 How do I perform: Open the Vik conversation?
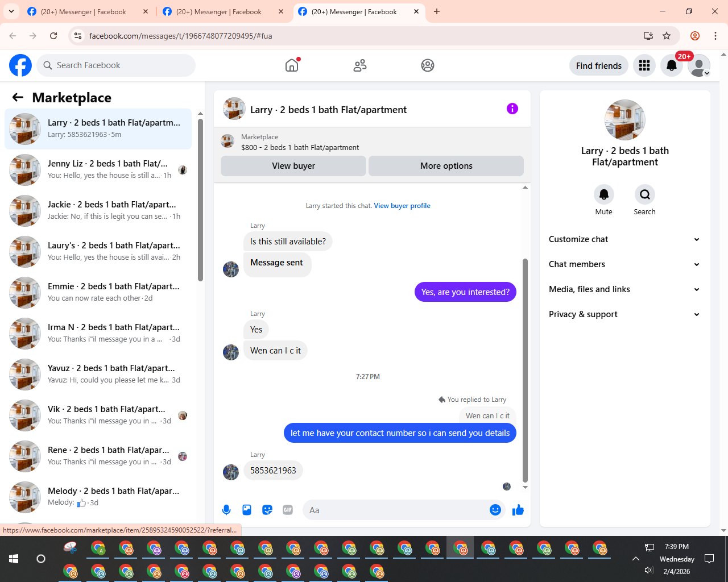pyautogui.click(x=98, y=415)
